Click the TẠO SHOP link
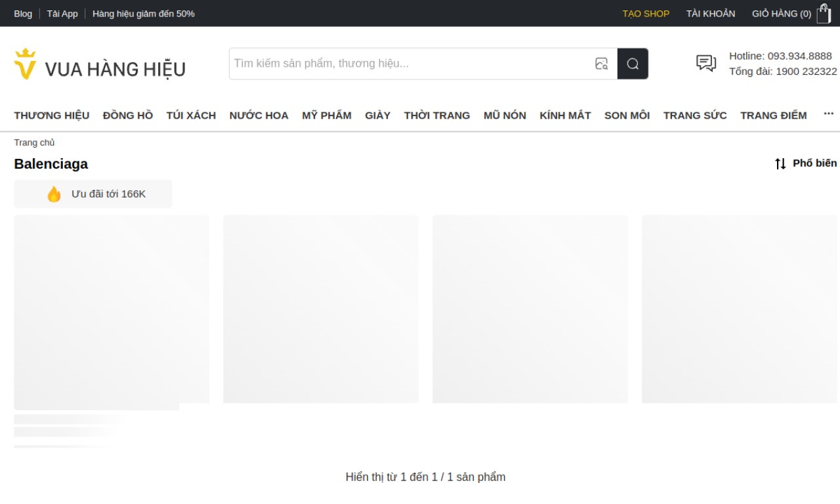 pyautogui.click(x=646, y=14)
